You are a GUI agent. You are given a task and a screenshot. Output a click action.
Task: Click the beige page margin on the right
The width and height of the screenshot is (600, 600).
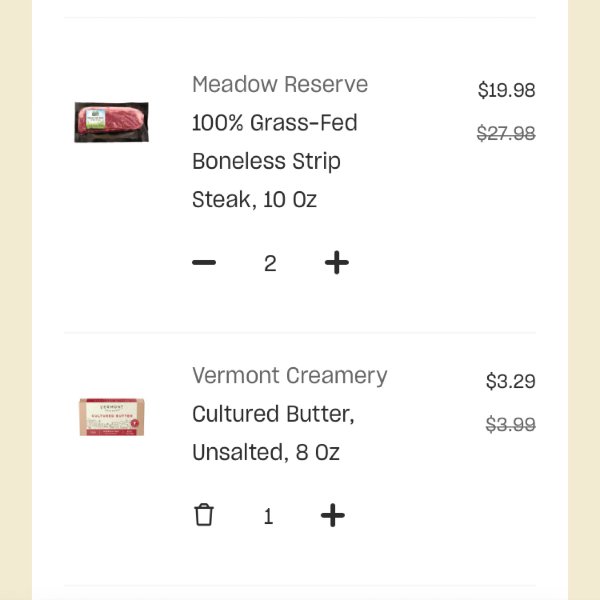pos(584,300)
